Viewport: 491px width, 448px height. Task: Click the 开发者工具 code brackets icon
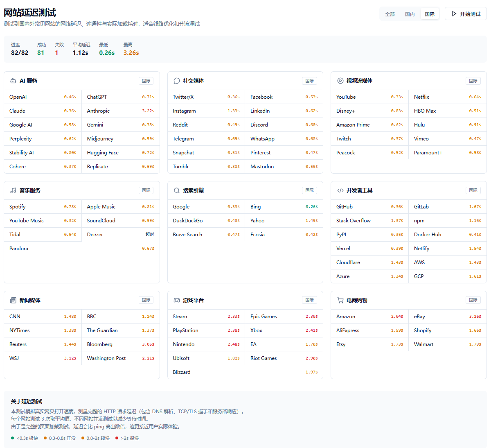(x=340, y=191)
